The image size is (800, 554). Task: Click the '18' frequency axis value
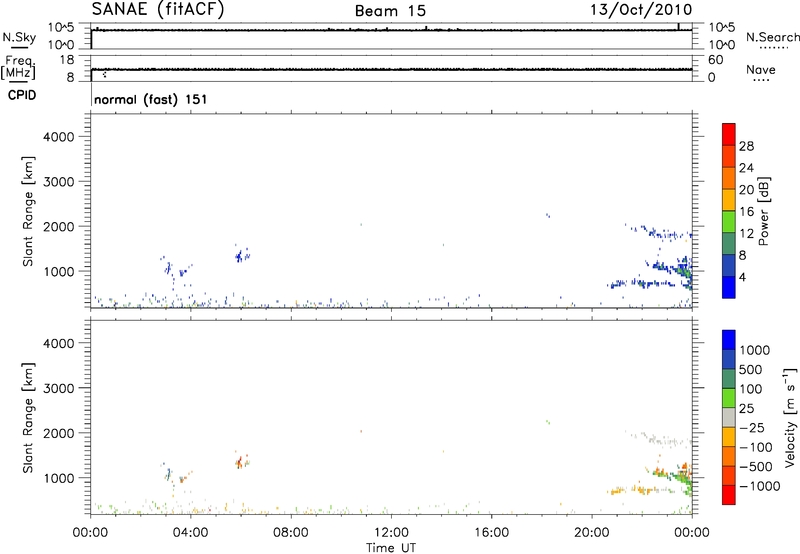(x=67, y=60)
